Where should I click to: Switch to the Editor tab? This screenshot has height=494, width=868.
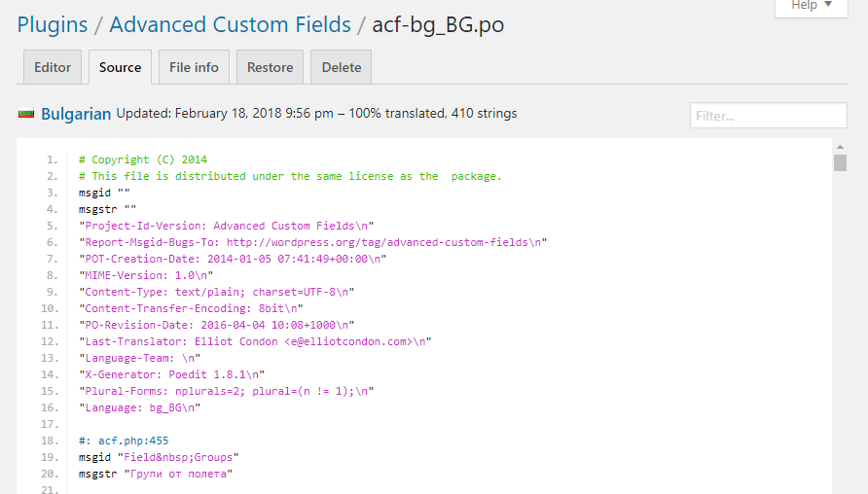pos(53,67)
